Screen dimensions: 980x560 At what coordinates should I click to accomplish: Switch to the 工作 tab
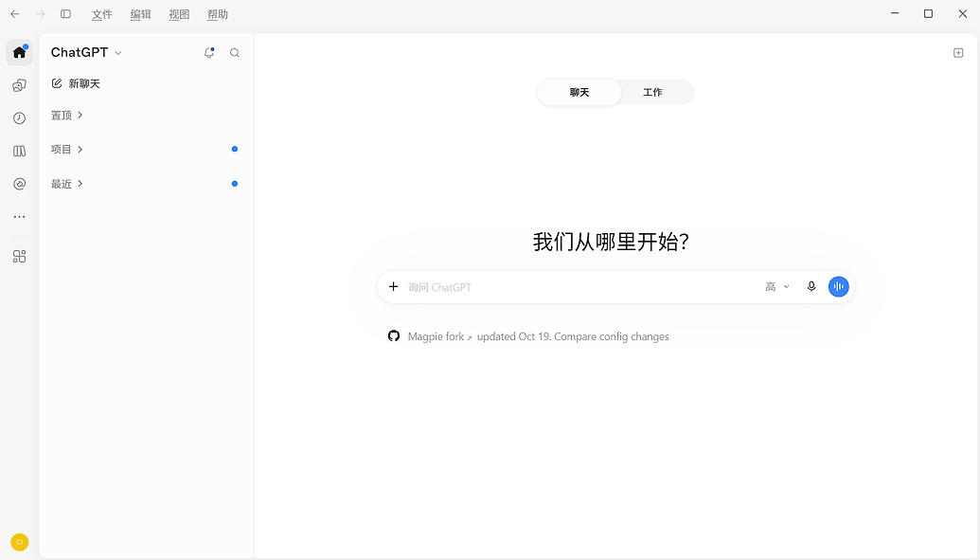(x=652, y=93)
